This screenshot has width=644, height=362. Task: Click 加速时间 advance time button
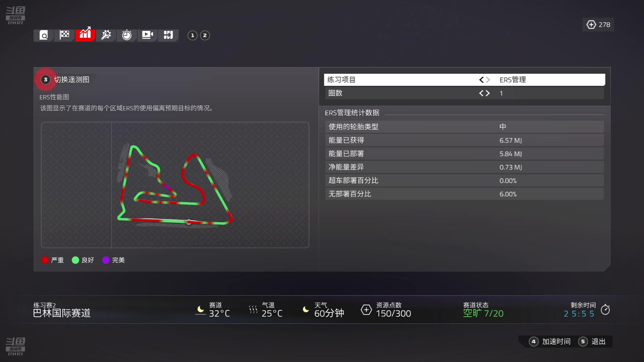pyautogui.click(x=550, y=342)
